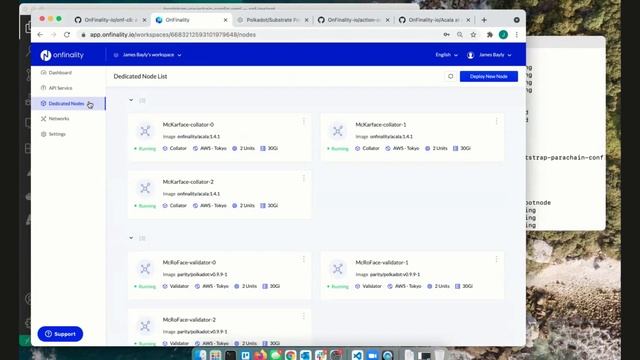Click McRoFace-validator-2 node icon
The image size is (640, 360).
point(145,326)
